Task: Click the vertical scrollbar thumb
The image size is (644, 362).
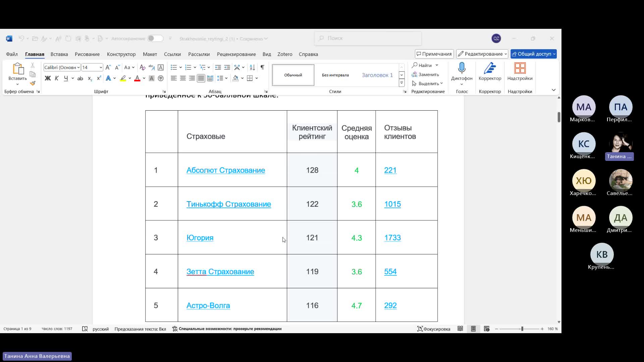Action: (559, 117)
